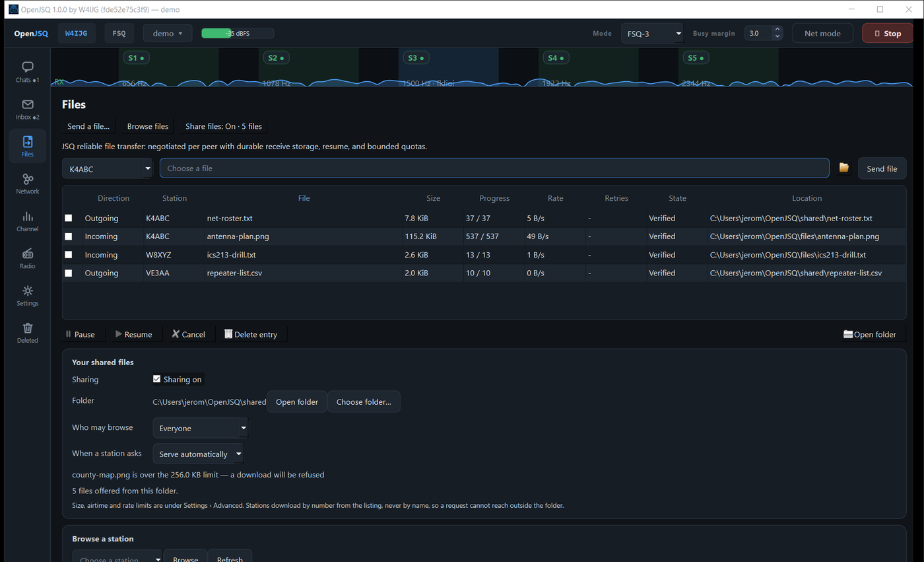Open the Chats sidebar section
924x562 pixels.
coord(27,72)
